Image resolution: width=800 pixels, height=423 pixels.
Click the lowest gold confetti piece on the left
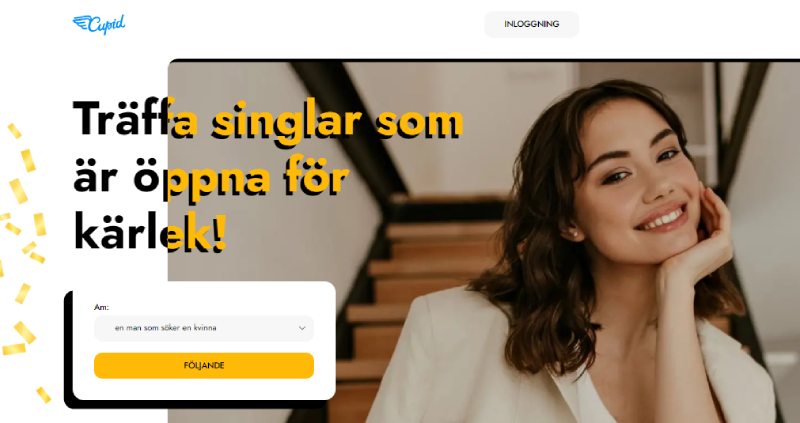44,395
